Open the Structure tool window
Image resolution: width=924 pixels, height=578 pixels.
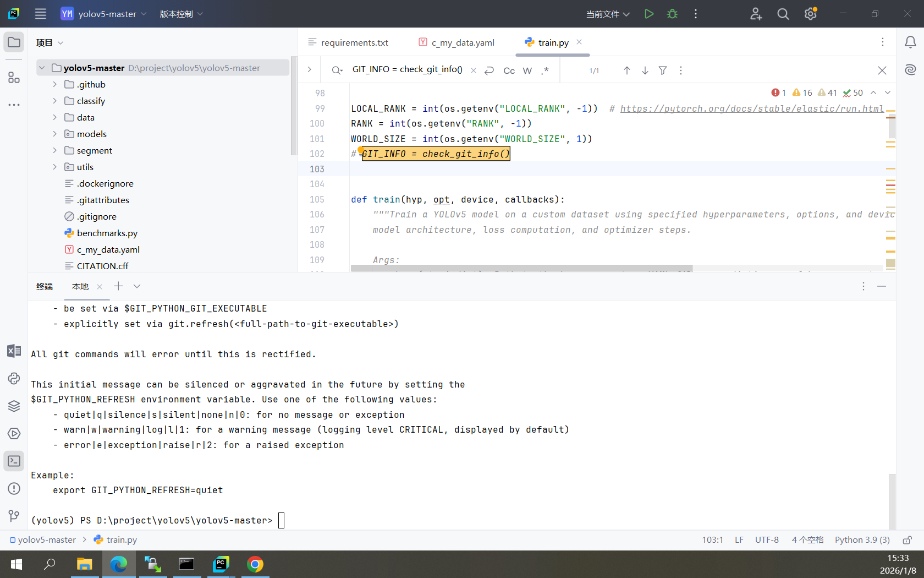pos(14,78)
